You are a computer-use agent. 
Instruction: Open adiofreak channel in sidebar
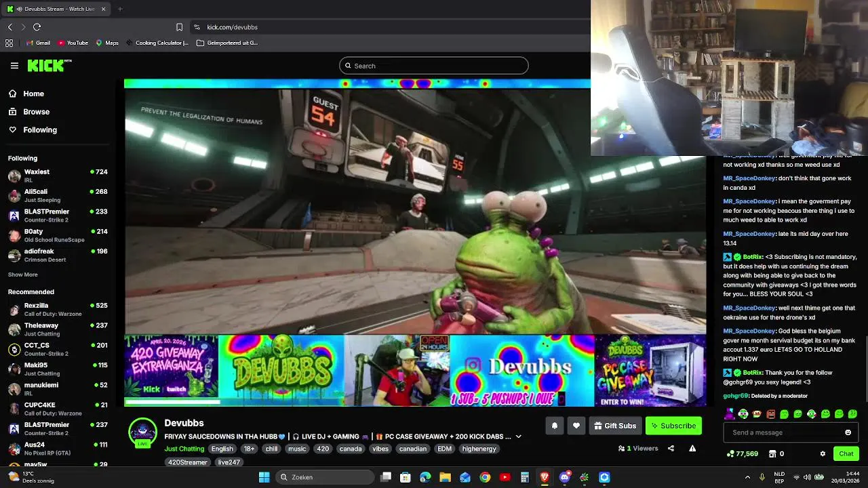click(58, 255)
